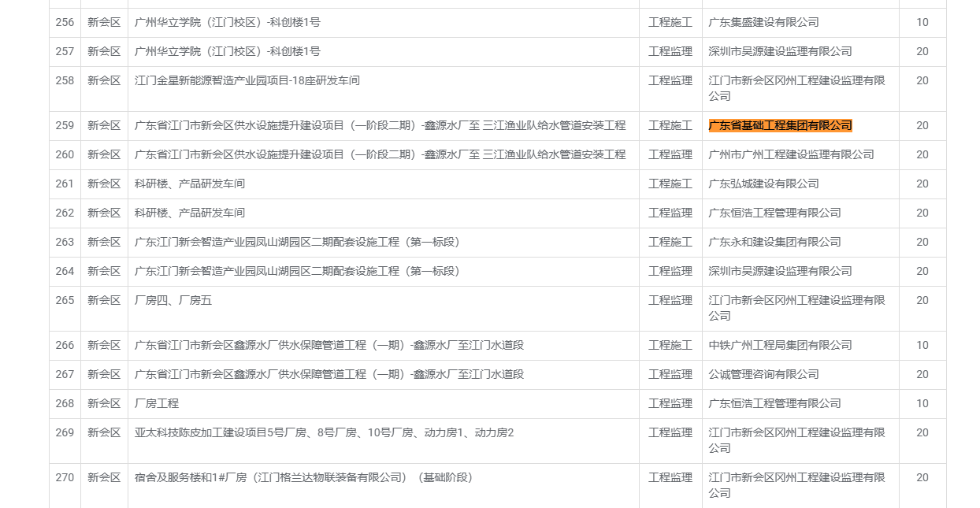Select row number 267

[65, 374]
